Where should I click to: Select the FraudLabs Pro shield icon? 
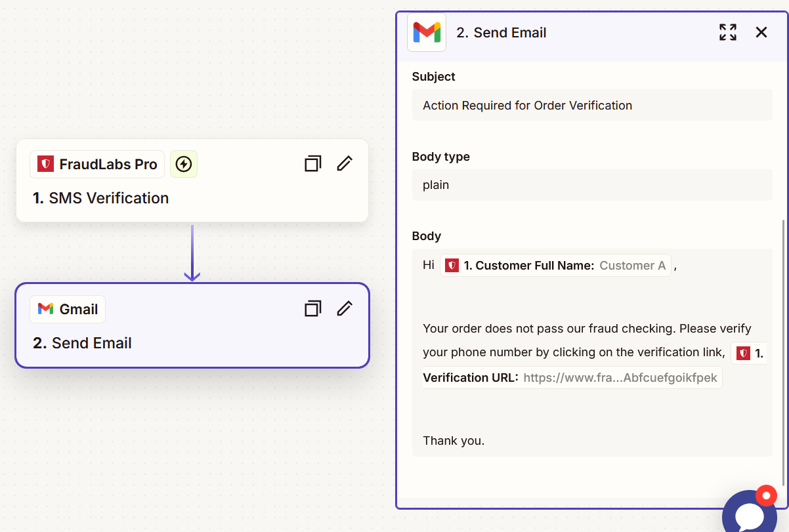click(45, 164)
